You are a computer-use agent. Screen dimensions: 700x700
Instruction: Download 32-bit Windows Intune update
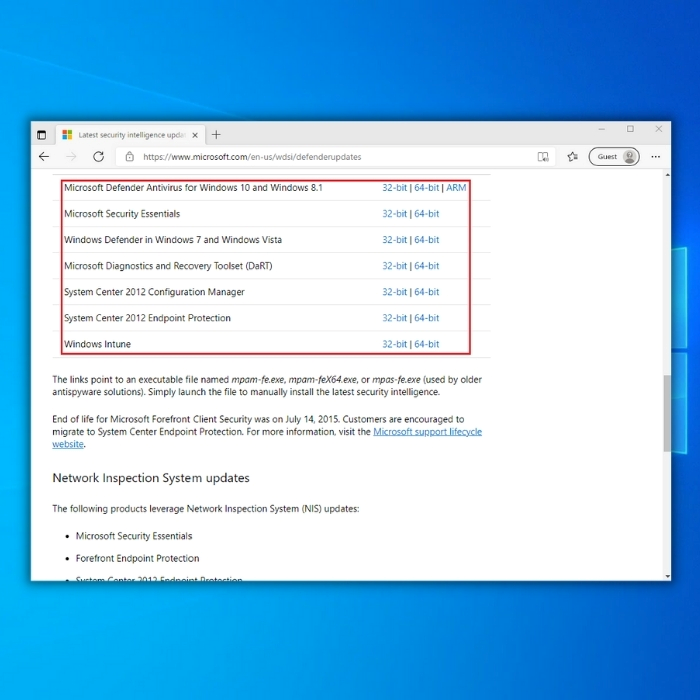click(x=394, y=344)
